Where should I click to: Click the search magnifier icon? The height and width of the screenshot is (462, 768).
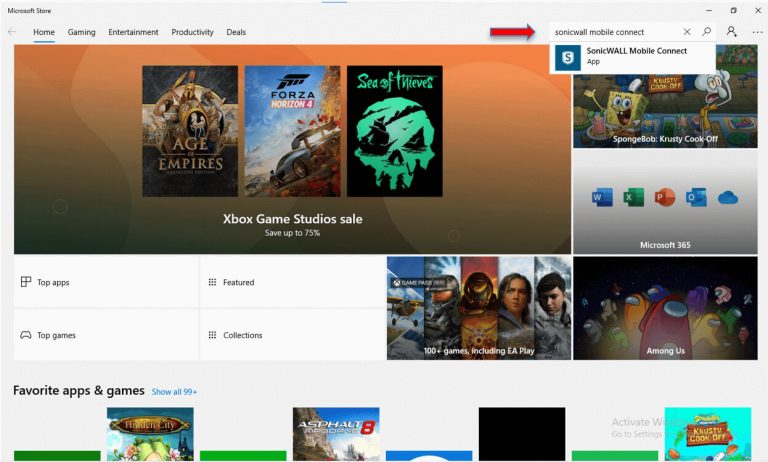point(707,32)
